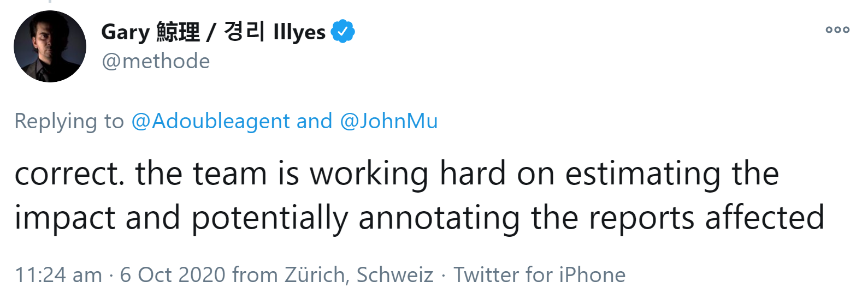Click the "11:24 am" timestamp

pos(58,275)
